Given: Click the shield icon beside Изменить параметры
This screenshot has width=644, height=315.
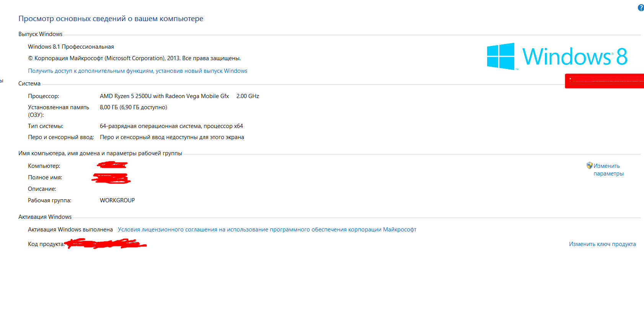Looking at the screenshot, I should [589, 166].
